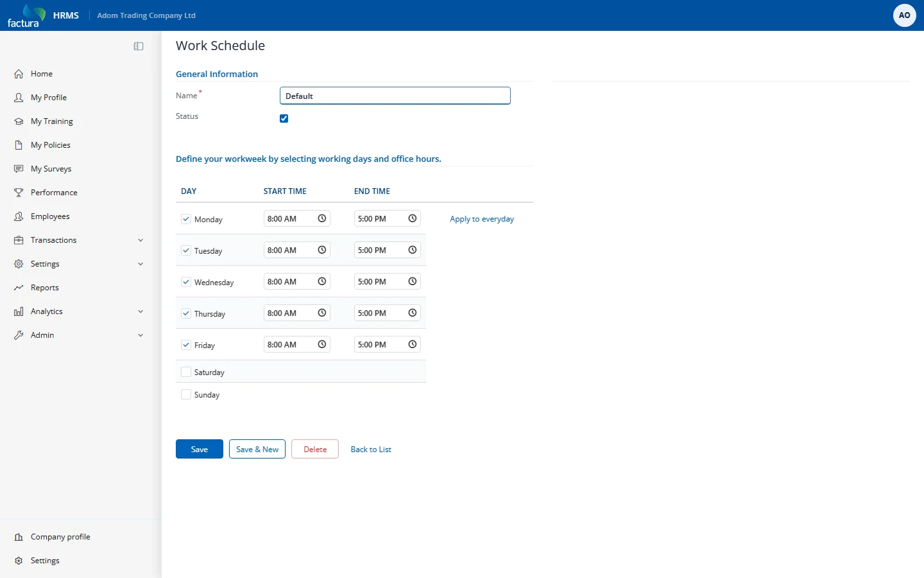Uncheck the Wednesday working day

point(186,282)
